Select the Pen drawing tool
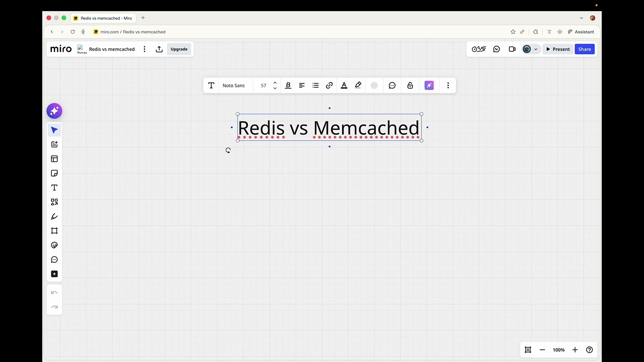 (54, 217)
